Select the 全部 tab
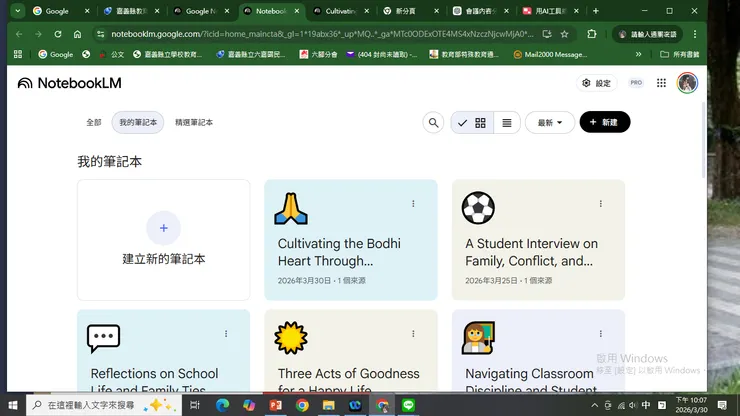This screenshot has height=416, width=740. point(93,122)
